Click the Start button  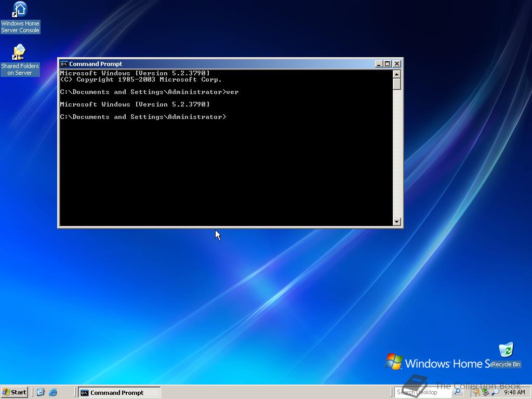click(x=14, y=392)
